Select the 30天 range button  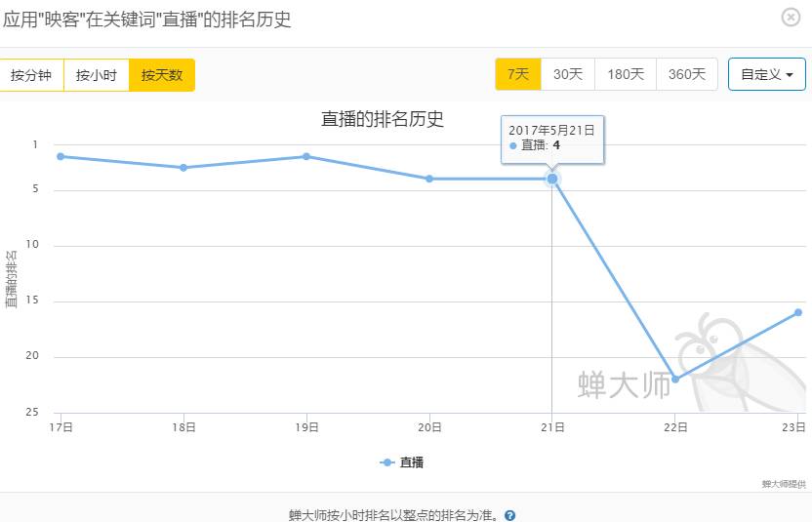click(568, 74)
